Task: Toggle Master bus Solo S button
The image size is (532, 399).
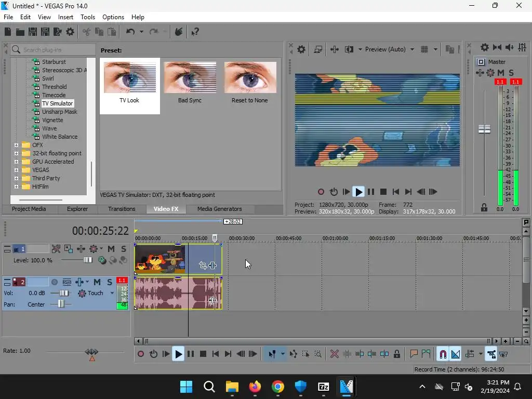Action: (511, 73)
